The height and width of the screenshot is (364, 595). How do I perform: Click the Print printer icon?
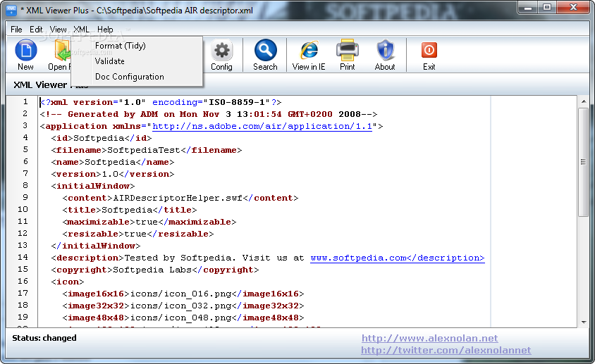coord(348,50)
